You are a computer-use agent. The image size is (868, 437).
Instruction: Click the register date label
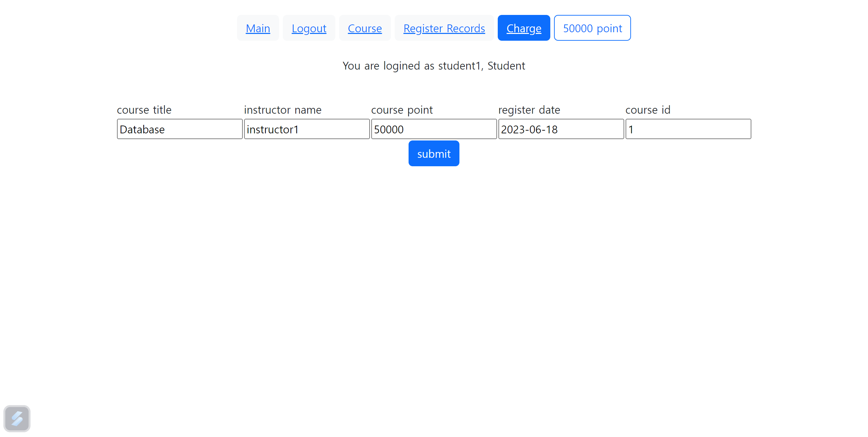(x=529, y=110)
